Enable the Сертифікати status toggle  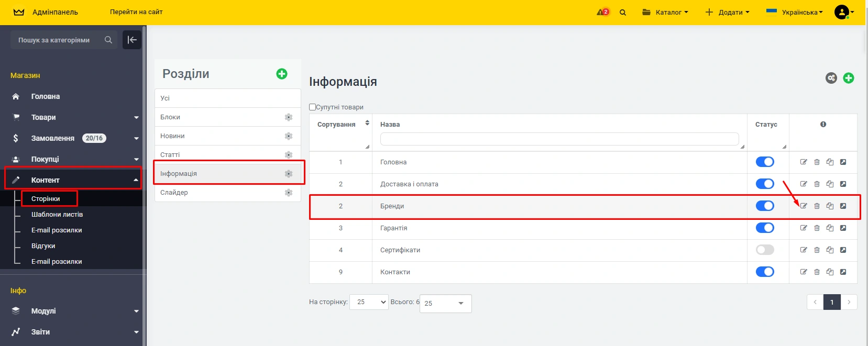765,250
